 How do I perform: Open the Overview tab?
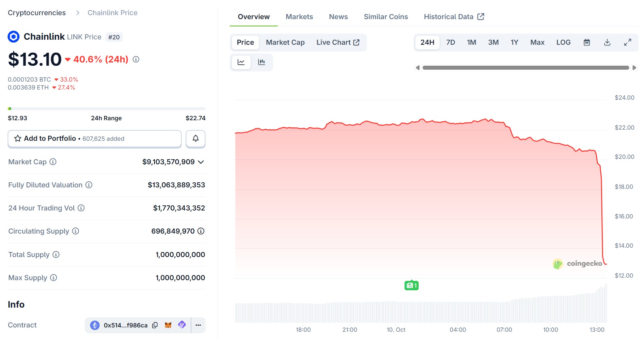tap(254, 17)
